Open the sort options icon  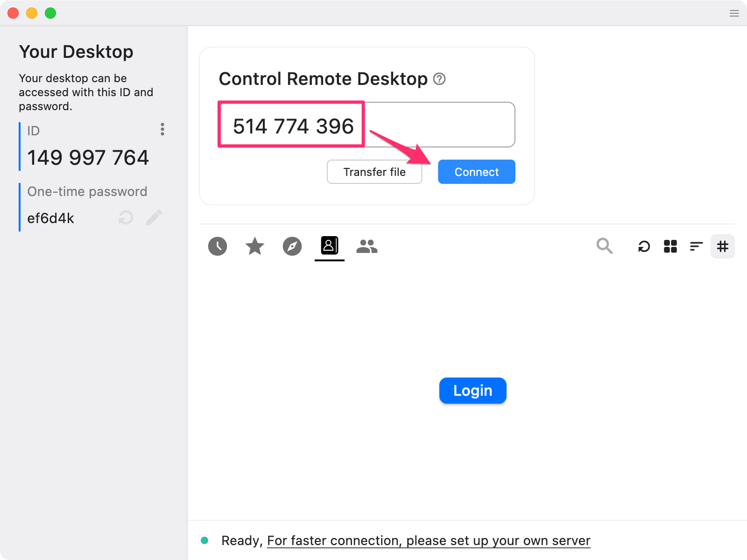click(x=696, y=246)
